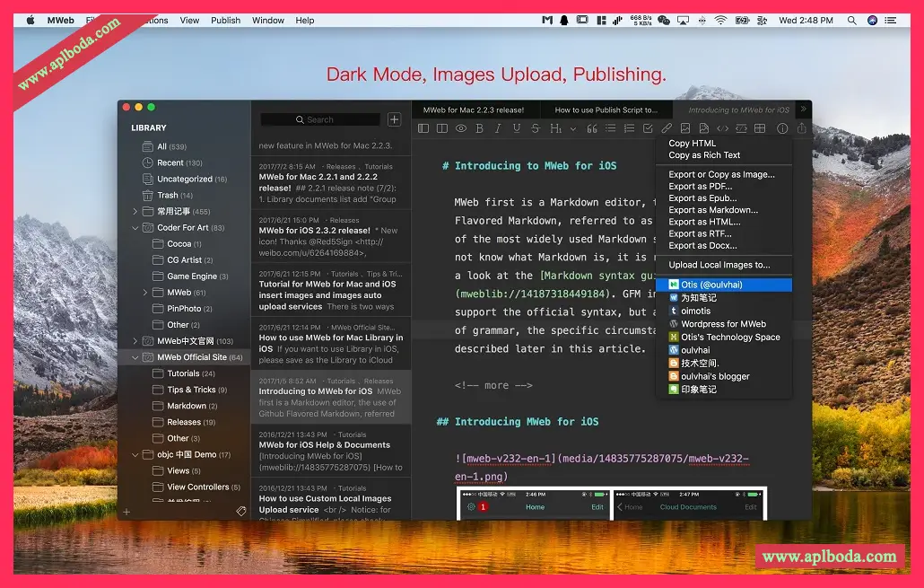Screen dimensions: 924x588
Task: Toggle the sidebar panel layout icon
Action: (423, 129)
